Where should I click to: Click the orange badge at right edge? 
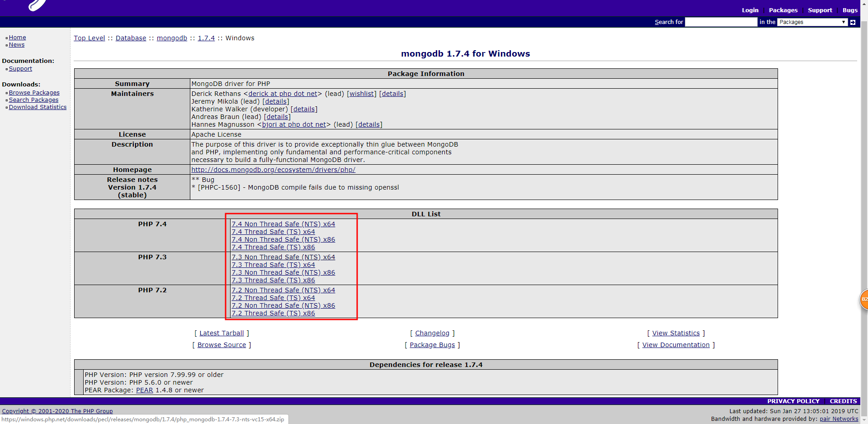(x=864, y=299)
